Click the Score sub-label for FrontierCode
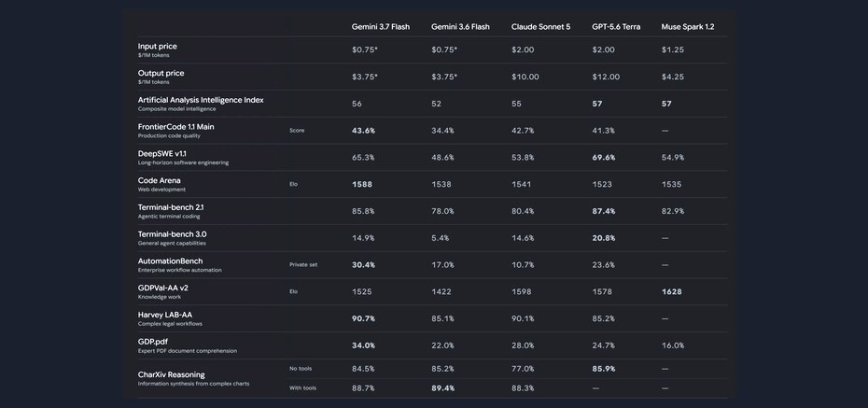Image resolution: width=868 pixels, height=408 pixels. pyautogui.click(x=297, y=131)
